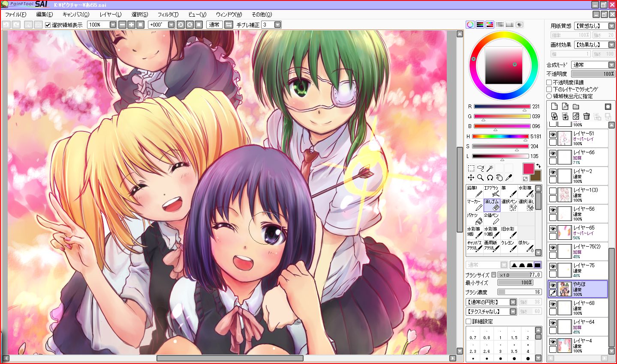The height and width of the screenshot is (364, 617).
Task: Hide the やちほ layer
Action: click(553, 285)
